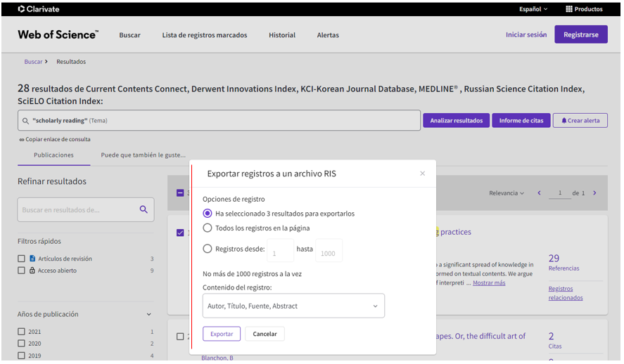Click the Mostrar más link
This screenshot has width=624, height=364.
[489, 283]
